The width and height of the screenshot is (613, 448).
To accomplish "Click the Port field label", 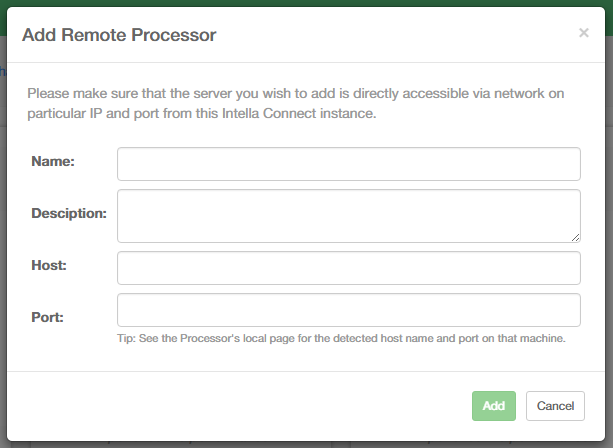I will [x=48, y=317].
